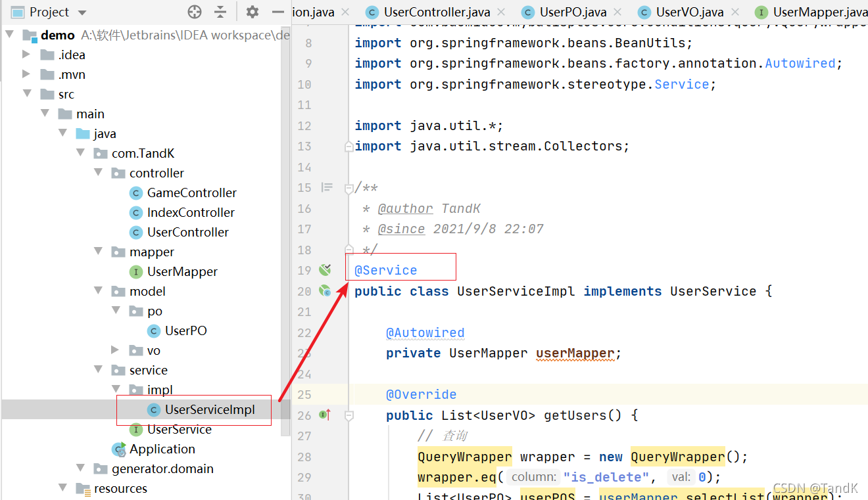The width and height of the screenshot is (868, 500).
Task: Collapse the controller package
Action: [98, 173]
